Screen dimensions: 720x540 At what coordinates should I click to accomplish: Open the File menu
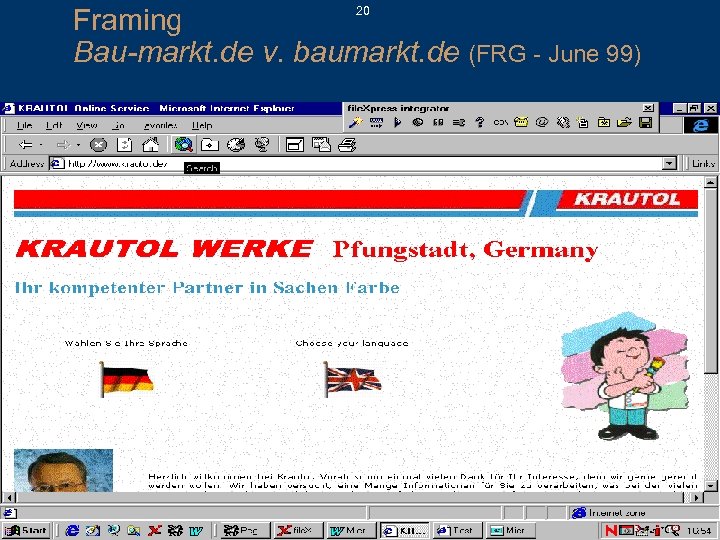(x=24, y=125)
